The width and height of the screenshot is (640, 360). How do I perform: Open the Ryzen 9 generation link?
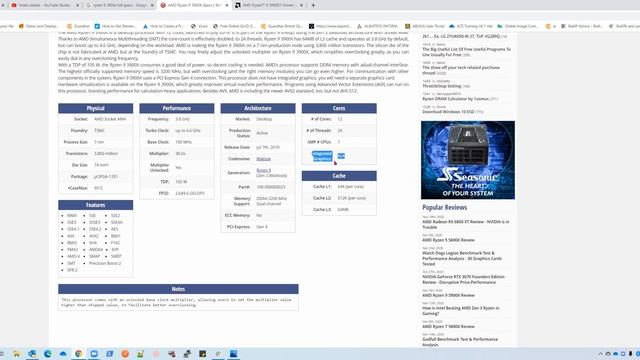tap(263, 170)
